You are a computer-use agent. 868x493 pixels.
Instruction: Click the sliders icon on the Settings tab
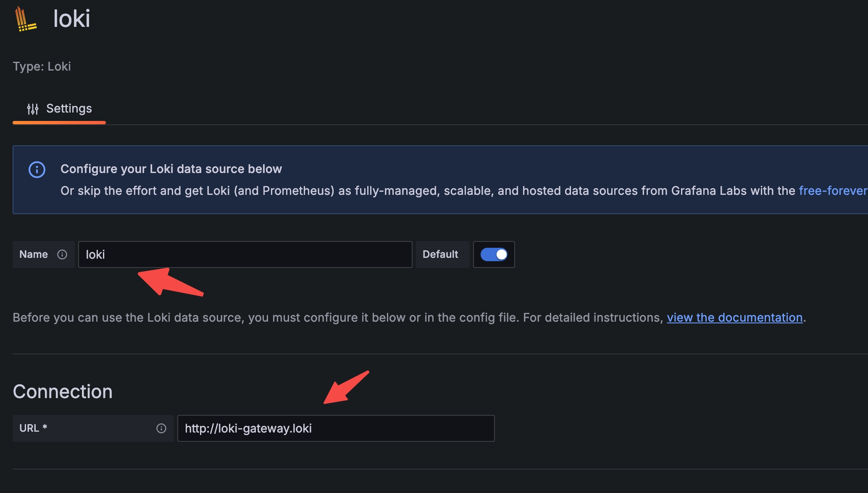click(33, 109)
